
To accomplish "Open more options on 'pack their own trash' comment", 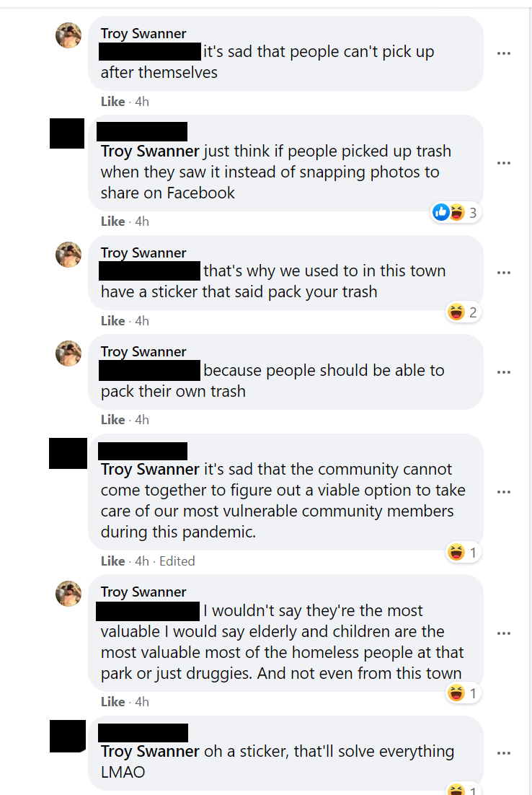I will point(504,372).
